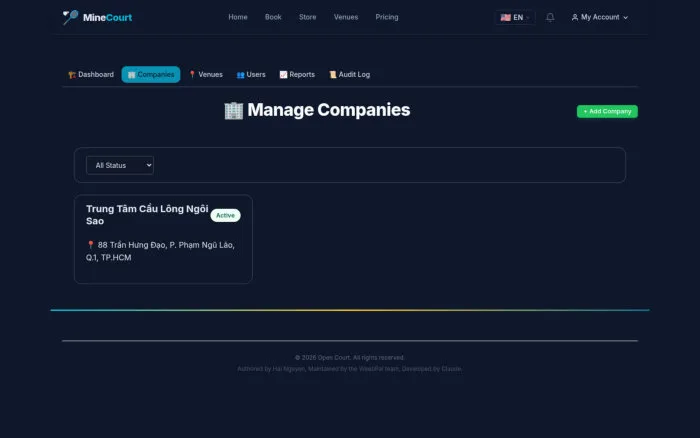
Task: Click the address pin icon in company card
Action: (x=90, y=245)
